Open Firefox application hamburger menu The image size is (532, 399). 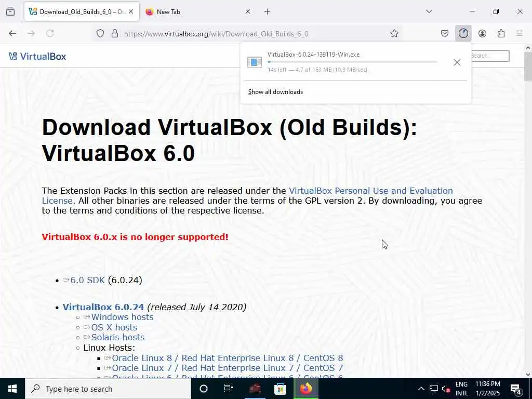[x=520, y=33]
